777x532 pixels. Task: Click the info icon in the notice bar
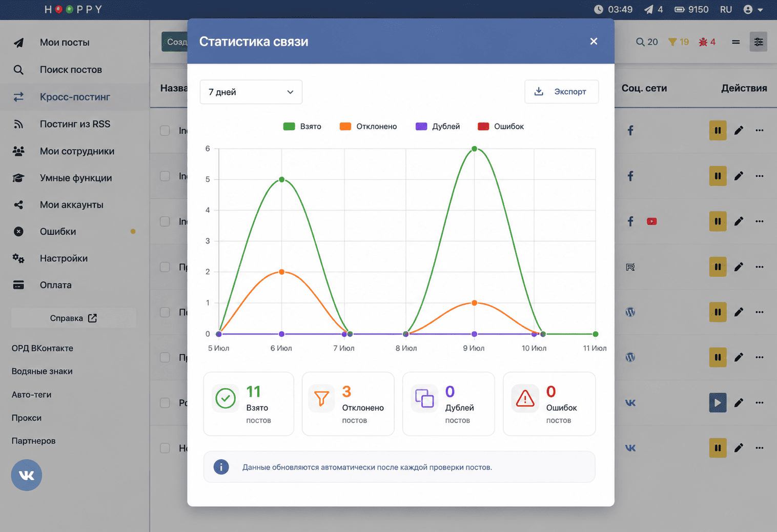[x=221, y=467]
